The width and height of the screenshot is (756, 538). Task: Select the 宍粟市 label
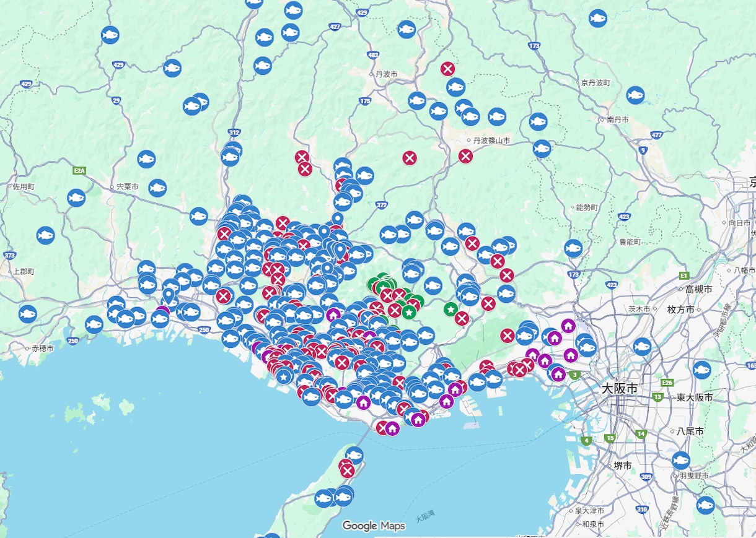click(x=128, y=186)
